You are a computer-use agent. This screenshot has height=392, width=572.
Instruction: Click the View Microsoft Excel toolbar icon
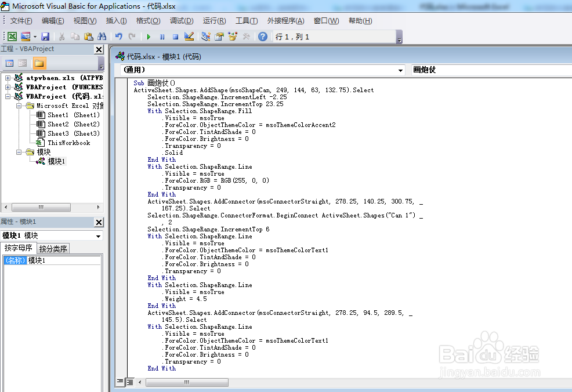coord(12,37)
